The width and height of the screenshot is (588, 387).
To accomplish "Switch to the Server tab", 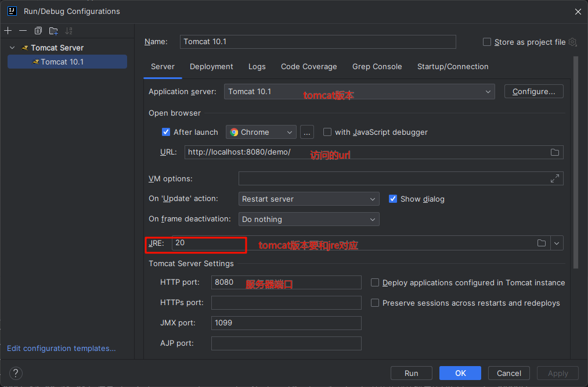I will (x=163, y=67).
